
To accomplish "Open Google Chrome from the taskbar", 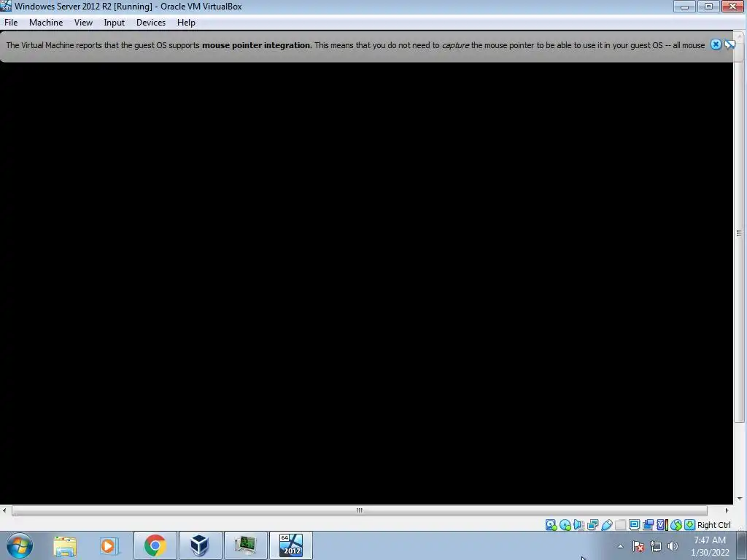I will [x=155, y=545].
